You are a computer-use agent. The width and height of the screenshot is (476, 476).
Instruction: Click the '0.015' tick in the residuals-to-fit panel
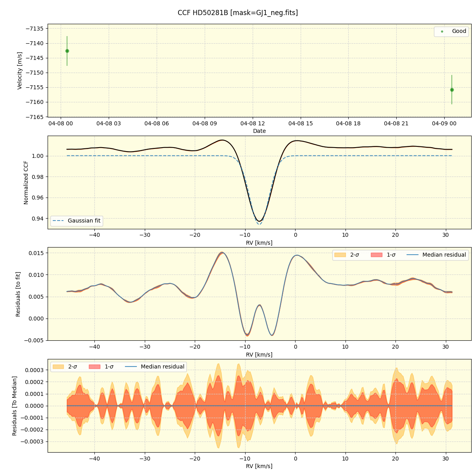36,253
